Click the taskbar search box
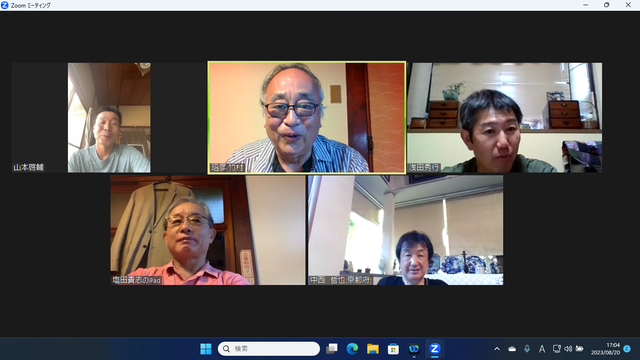Image resolution: width=640 pixels, height=360 pixels. tap(269, 349)
